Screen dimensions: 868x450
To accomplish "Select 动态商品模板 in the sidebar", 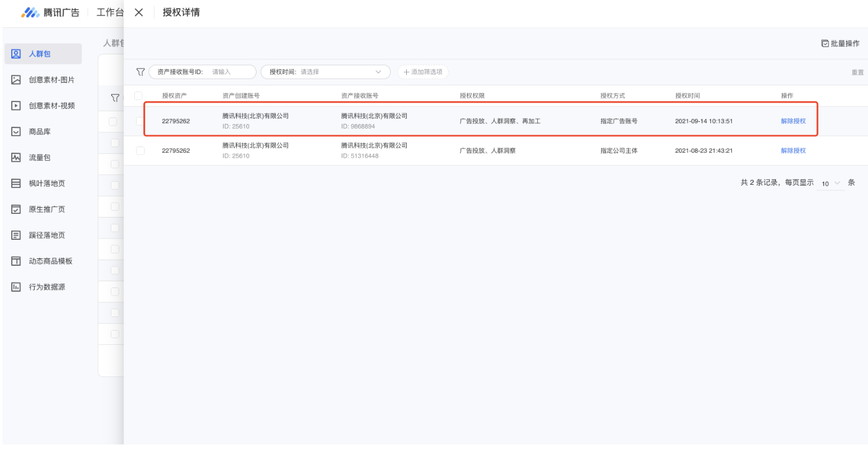I will 50,261.
